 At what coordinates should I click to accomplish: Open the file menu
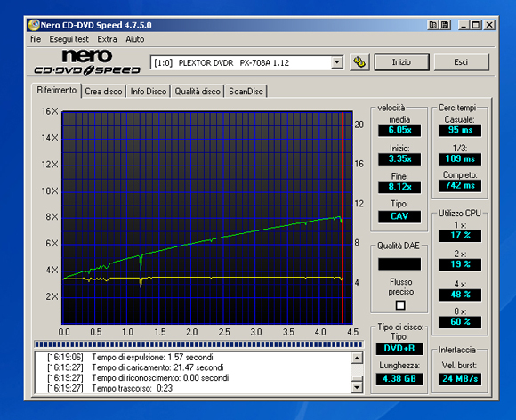point(36,39)
